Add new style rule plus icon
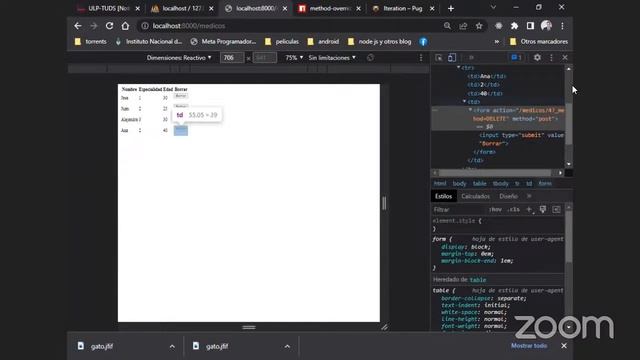The image size is (640, 360). tap(529, 209)
